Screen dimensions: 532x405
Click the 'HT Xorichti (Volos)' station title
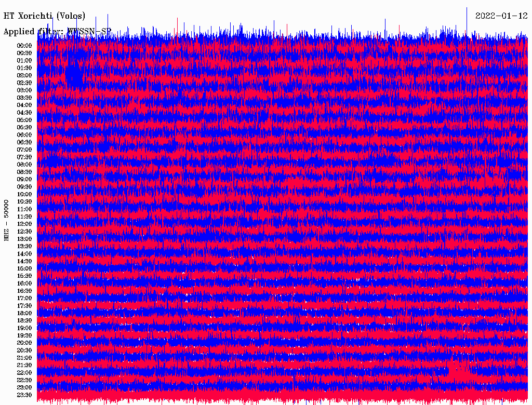(x=44, y=16)
